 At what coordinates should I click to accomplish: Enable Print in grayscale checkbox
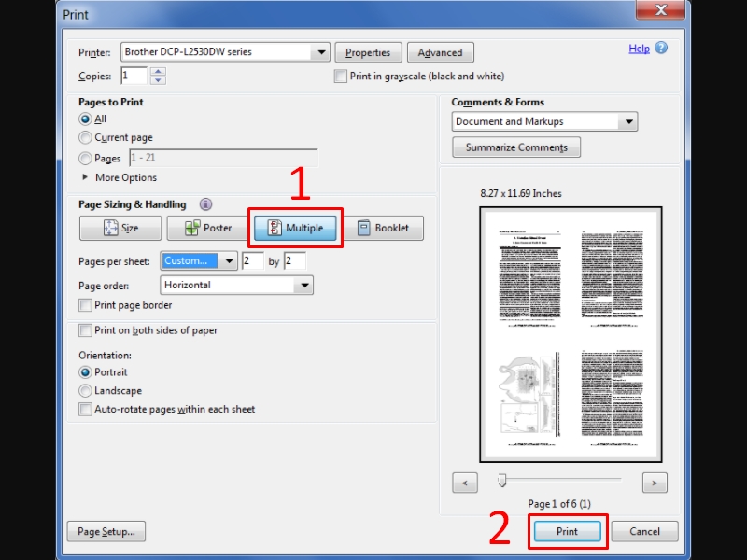coord(341,77)
